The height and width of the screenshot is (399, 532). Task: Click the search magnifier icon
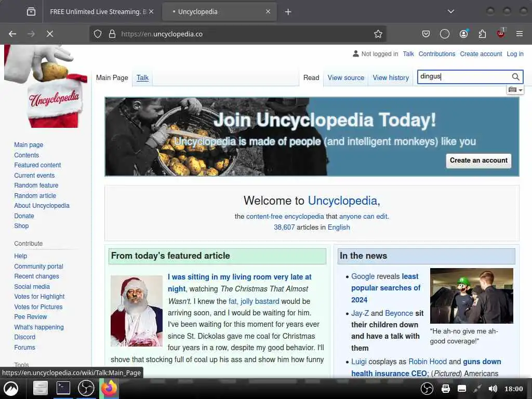point(516,77)
